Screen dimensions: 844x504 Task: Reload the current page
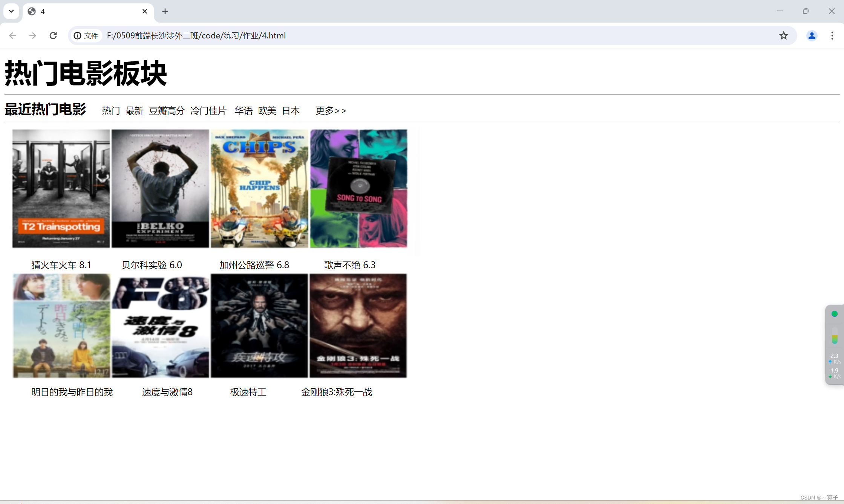[53, 35]
